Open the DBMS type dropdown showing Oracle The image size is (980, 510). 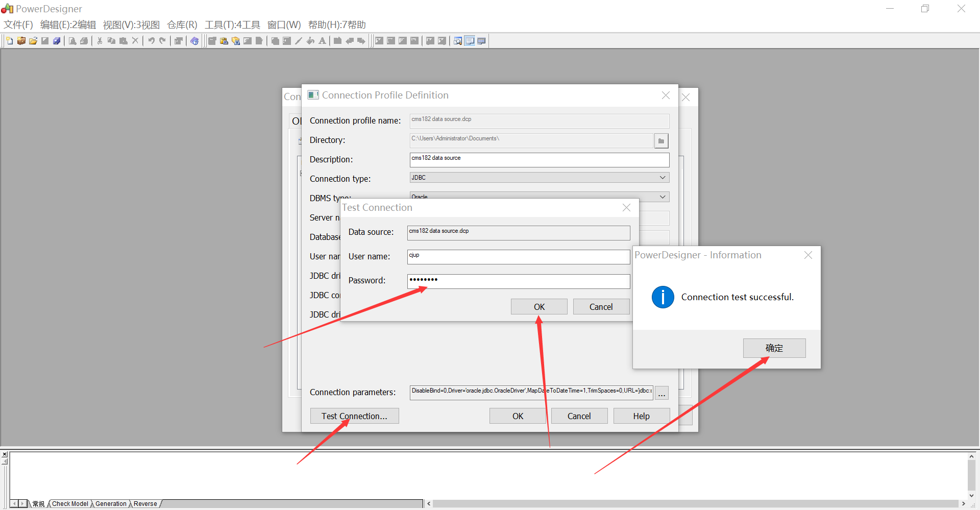(x=662, y=197)
